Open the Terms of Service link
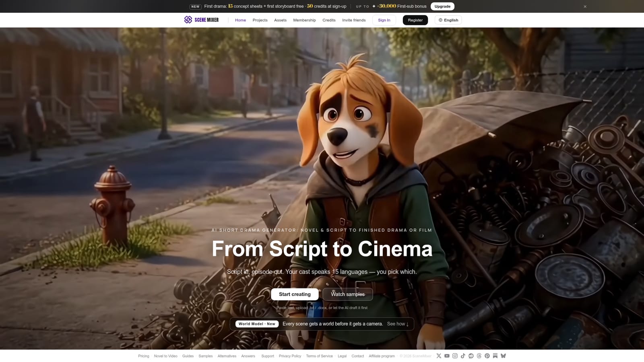Viewport: 644px width, 362px height. [319, 356]
